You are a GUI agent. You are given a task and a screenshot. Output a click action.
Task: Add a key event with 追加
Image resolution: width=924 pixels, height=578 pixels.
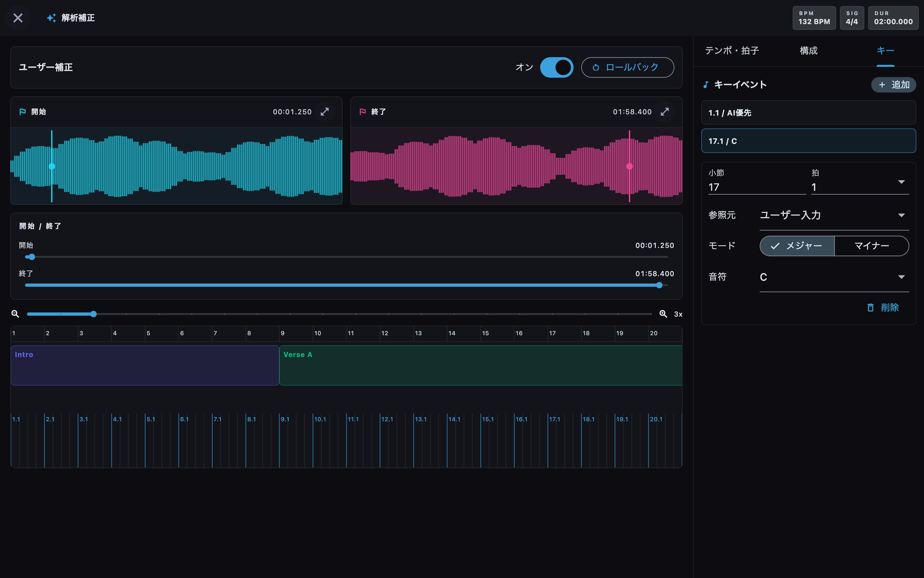(894, 84)
